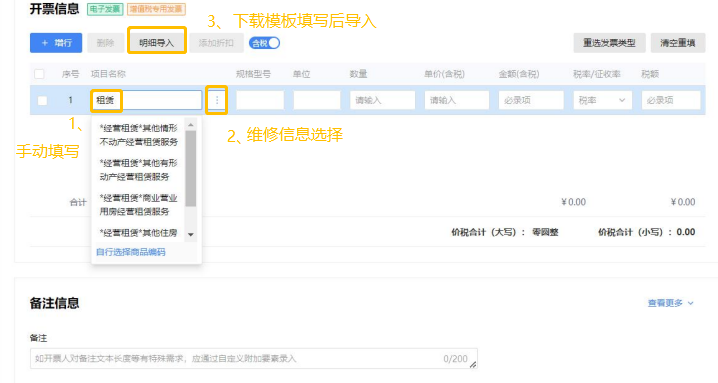The image size is (718, 383).
Task: Select 其他有形动产经营租赁服务 option
Action: tap(139, 170)
